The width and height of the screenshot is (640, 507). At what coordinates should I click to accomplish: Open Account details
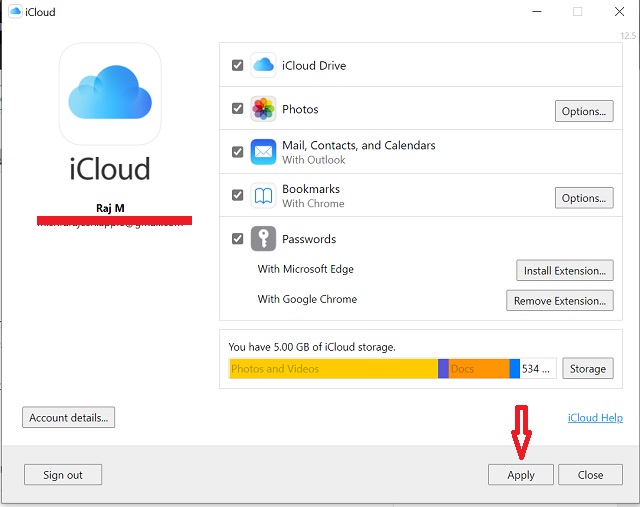[69, 417]
